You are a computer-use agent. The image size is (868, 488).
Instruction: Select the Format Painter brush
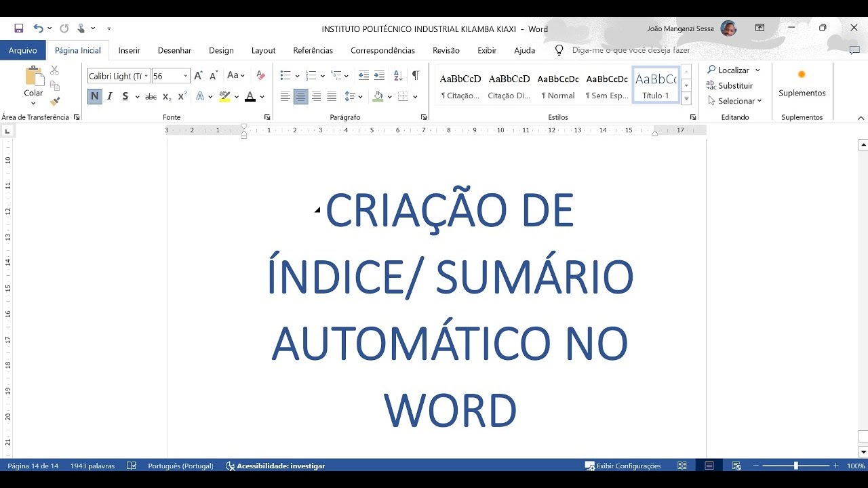click(55, 102)
